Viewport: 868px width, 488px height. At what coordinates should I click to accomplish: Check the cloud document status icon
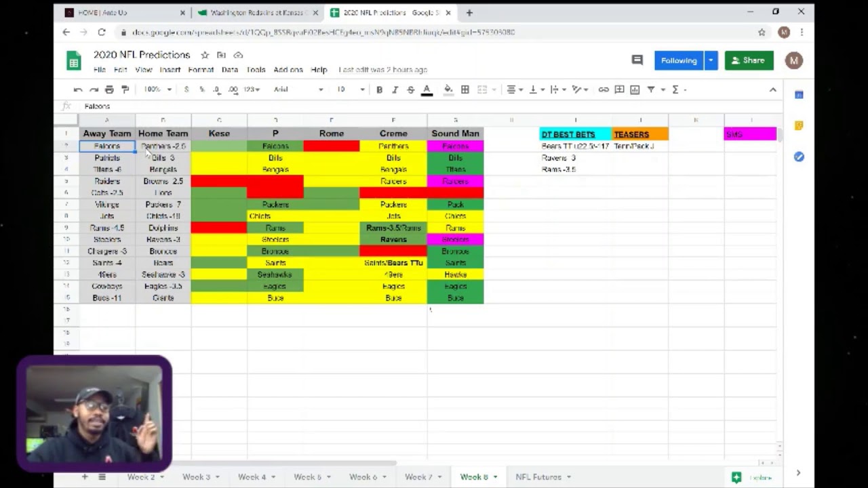pyautogui.click(x=238, y=55)
